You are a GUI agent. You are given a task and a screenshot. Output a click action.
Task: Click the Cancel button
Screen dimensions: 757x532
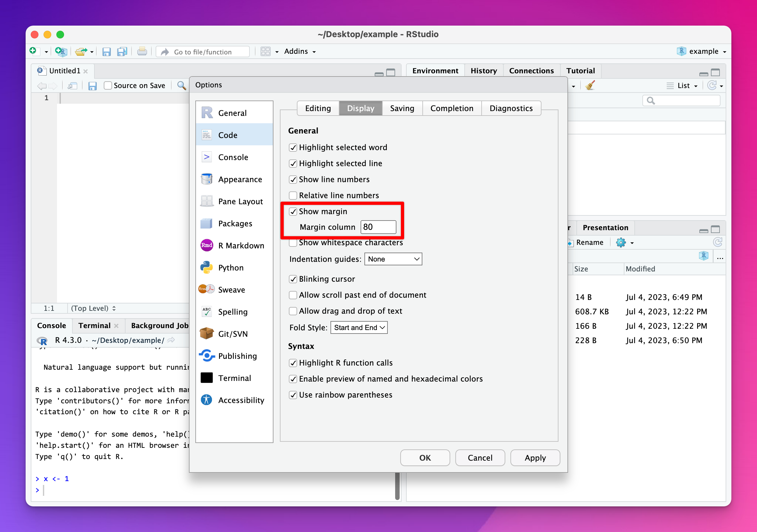tap(480, 458)
